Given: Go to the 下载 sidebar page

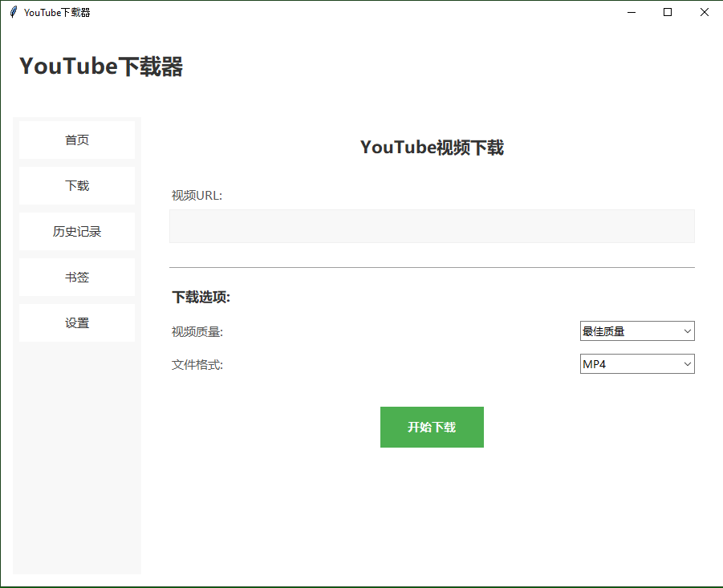Looking at the screenshot, I should pos(77,186).
